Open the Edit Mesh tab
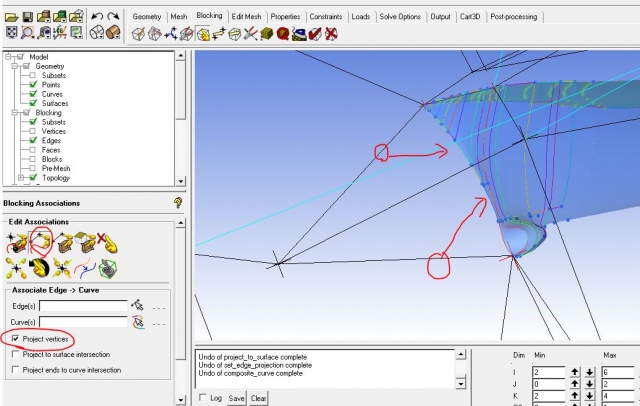The width and height of the screenshot is (640, 406). [247, 17]
